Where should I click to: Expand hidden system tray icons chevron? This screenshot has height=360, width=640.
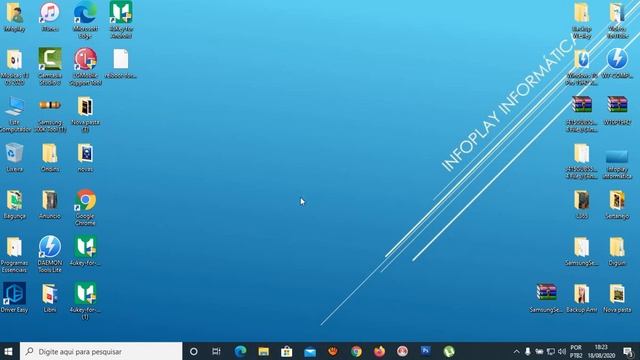(516, 351)
